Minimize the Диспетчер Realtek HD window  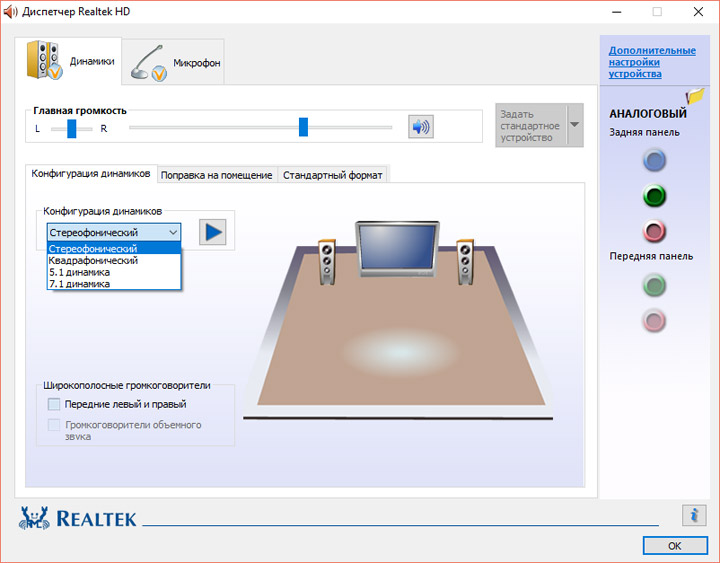pyautogui.click(x=617, y=12)
